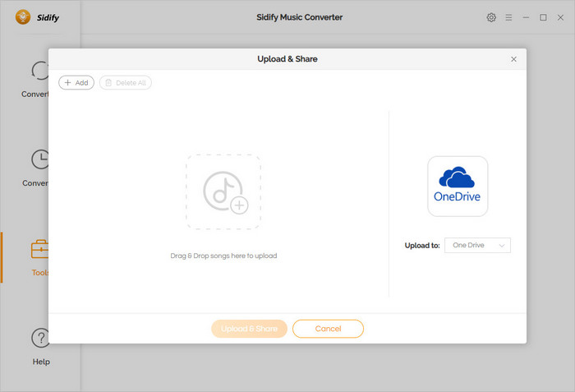Open settings gear in title bar
The width and height of the screenshot is (575, 392).
(491, 17)
